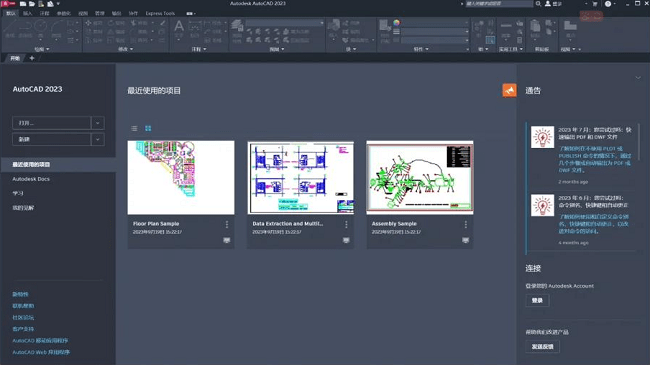
Task: Click the Move tool icon in Modify panel
Action: click(88, 23)
